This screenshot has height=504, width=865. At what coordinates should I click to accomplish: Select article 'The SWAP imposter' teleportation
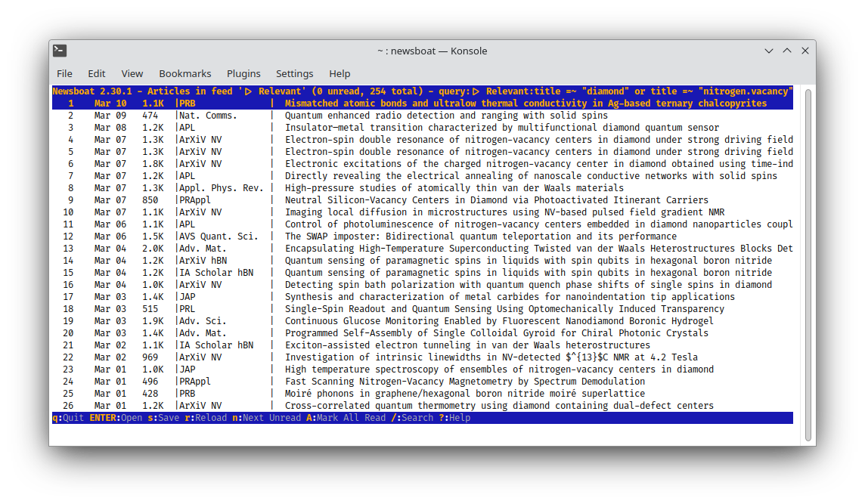tap(423, 237)
